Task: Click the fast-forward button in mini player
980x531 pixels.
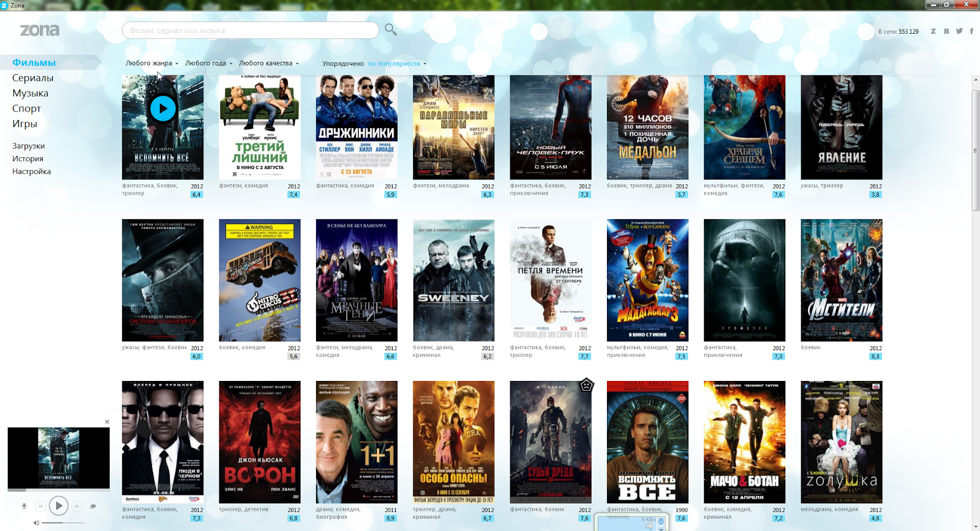Action: (77, 506)
